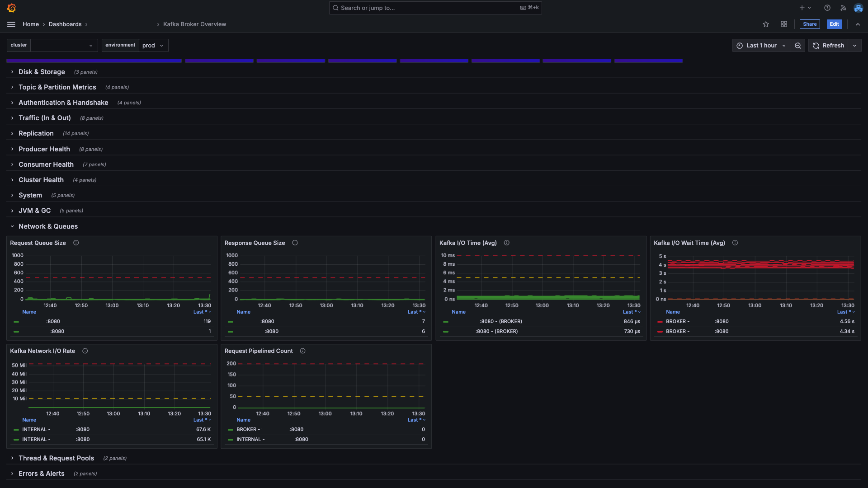Click the Share button
The width and height of the screenshot is (868, 488).
coord(810,24)
